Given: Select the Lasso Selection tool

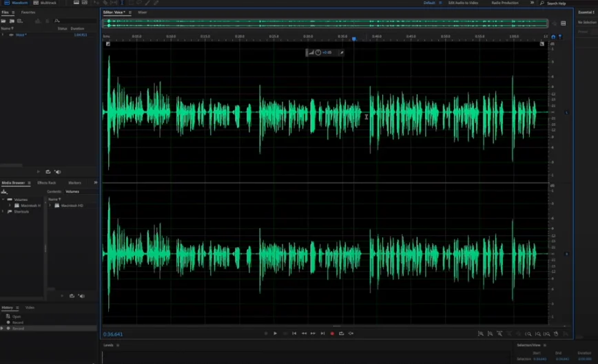Looking at the screenshot, I should click(139, 3).
